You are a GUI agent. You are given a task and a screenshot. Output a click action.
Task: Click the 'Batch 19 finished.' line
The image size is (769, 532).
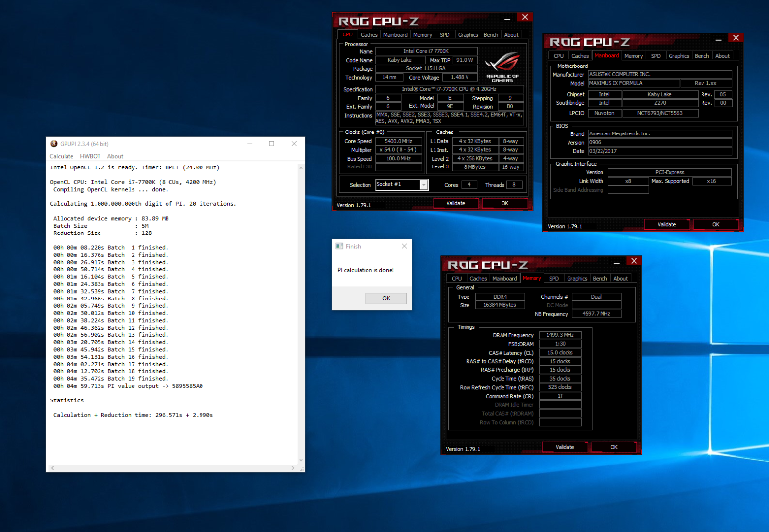point(111,379)
